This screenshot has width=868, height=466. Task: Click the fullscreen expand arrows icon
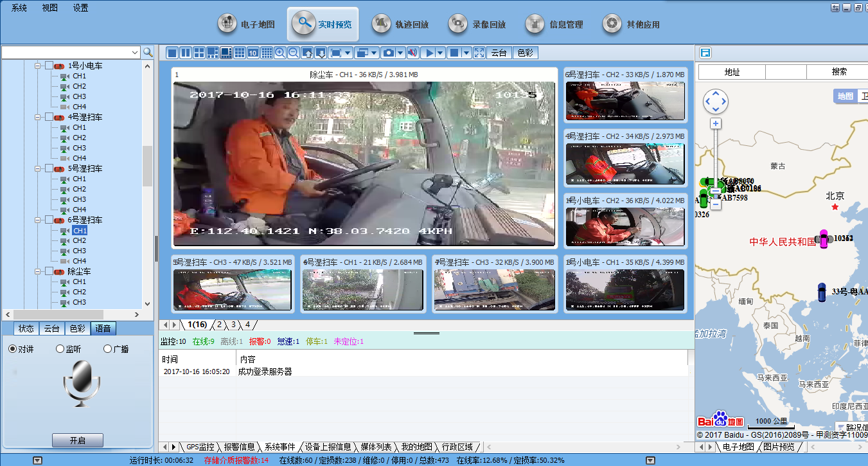click(479, 53)
